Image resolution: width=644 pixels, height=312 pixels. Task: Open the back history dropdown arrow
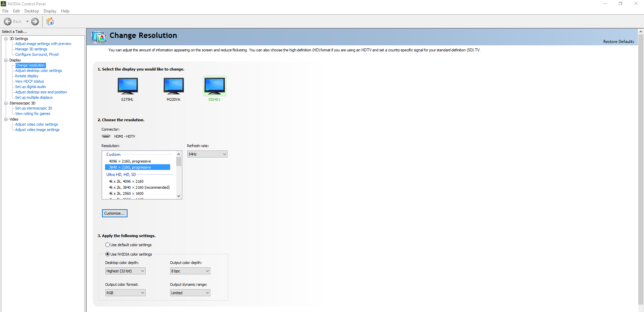[27, 21]
